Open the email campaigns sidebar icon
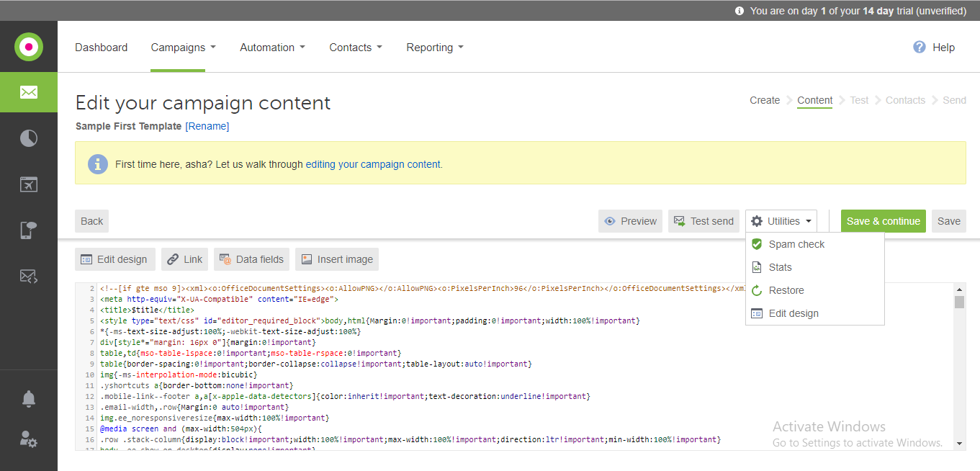The height and width of the screenshot is (471, 980). click(29, 92)
